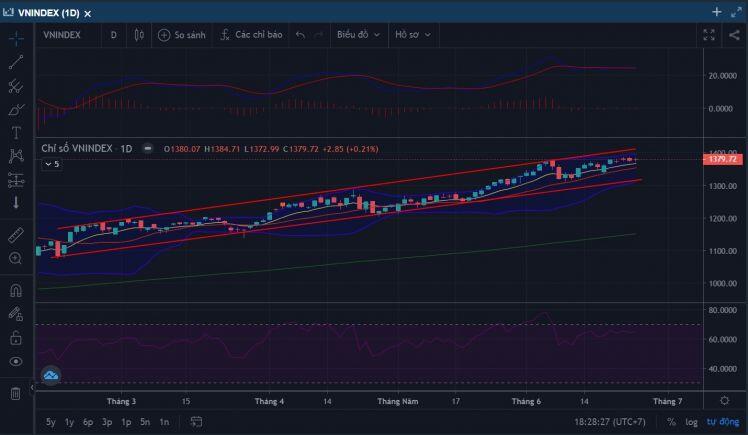Select the trend line drawing tool
The image size is (748, 435).
[16, 62]
